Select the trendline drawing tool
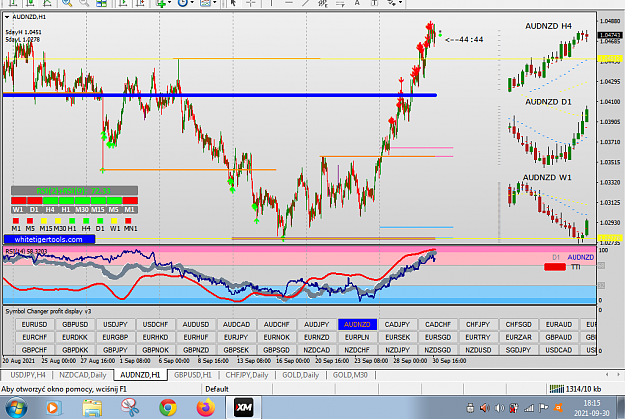Viewport: 625px width, 419px height. [306, 3]
